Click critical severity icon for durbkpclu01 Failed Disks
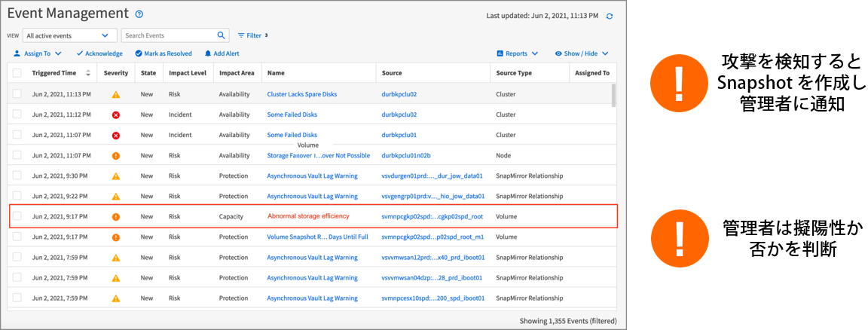Image resolution: width=868 pixels, height=330 pixels. pyautogui.click(x=116, y=135)
